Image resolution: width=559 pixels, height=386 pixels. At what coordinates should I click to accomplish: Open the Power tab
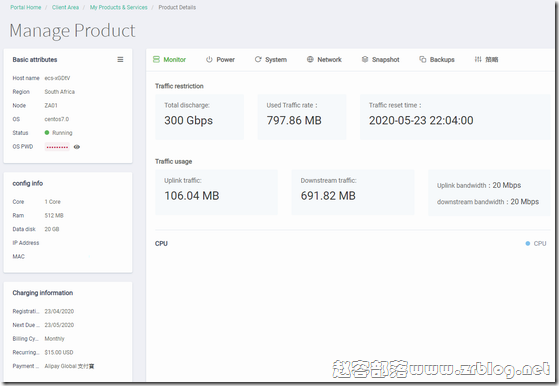point(220,60)
